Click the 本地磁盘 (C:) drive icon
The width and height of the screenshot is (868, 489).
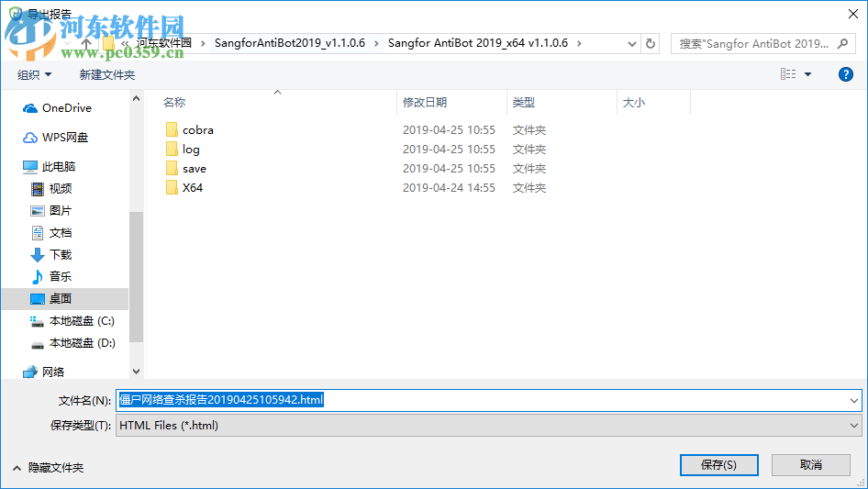click(x=37, y=321)
